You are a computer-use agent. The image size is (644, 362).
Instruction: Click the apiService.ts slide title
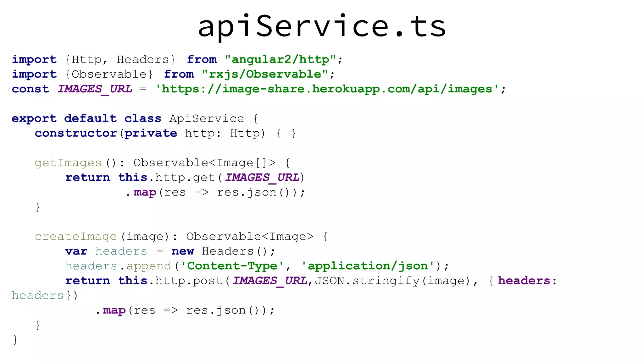pos(322,26)
